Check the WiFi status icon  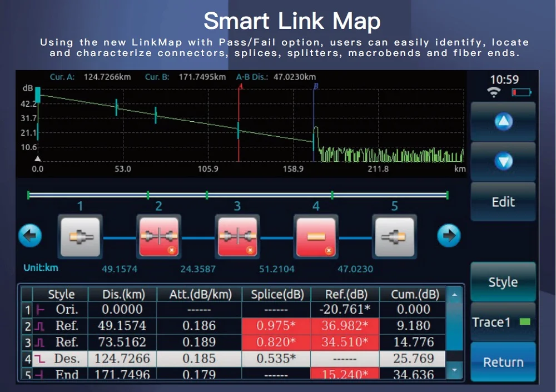(494, 93)
